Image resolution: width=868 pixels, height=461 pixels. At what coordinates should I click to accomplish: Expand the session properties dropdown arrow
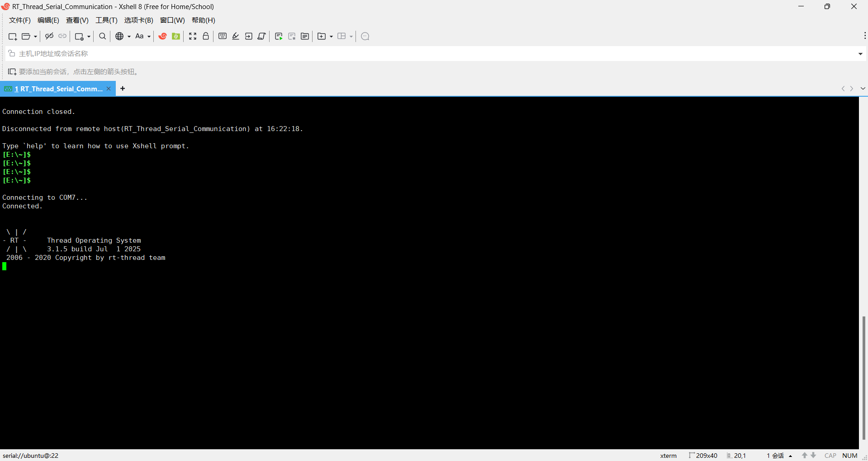tap(89, 37)
